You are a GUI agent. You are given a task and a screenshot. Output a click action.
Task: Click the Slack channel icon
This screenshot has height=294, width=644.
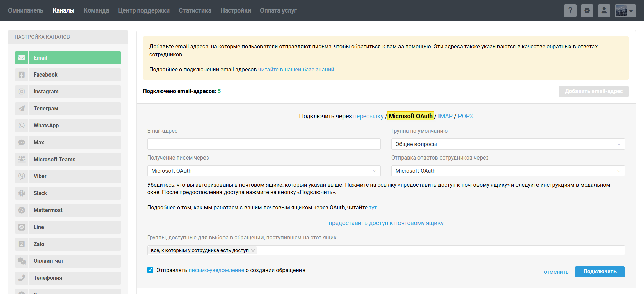pos(22,193)
